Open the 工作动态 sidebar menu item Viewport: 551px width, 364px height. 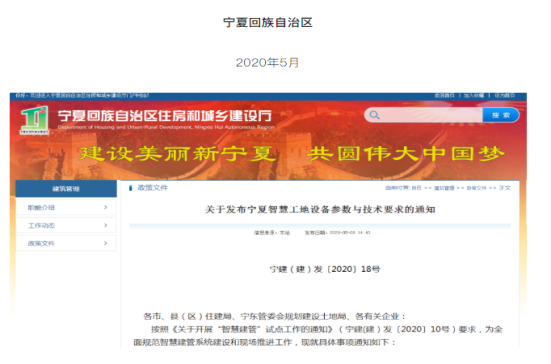66,225
